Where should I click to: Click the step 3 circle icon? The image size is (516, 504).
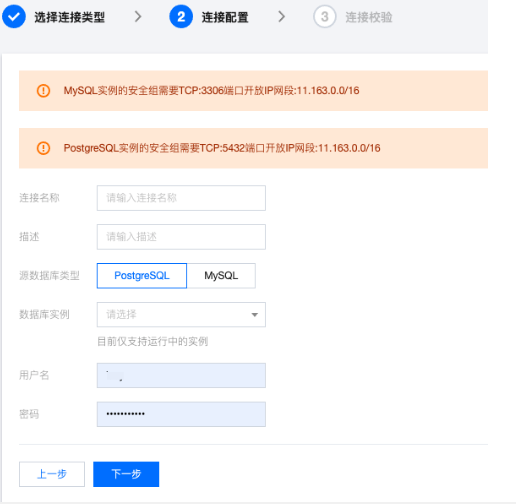[325, 17]
